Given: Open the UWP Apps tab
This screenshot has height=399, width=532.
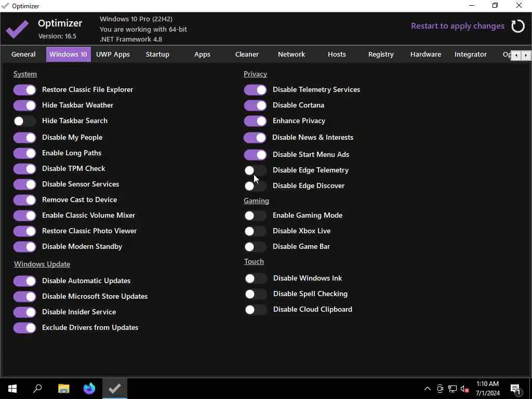Looking at the screenshot, I should pyautogui.click(x=113, y=54).
